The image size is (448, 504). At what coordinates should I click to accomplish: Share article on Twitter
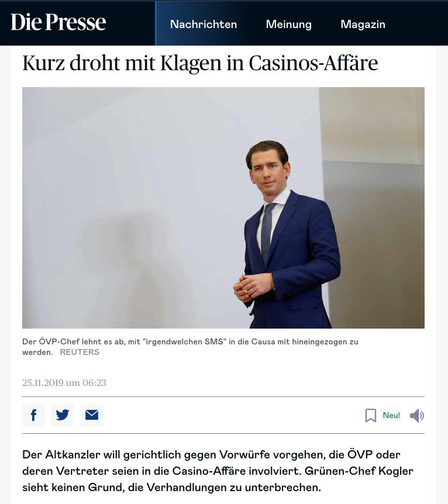(63, 415)
